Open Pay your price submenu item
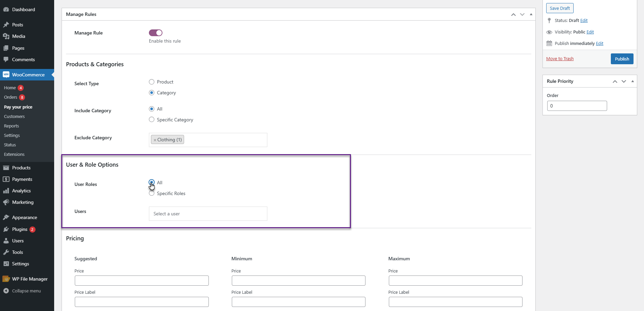 pos(18,107)
